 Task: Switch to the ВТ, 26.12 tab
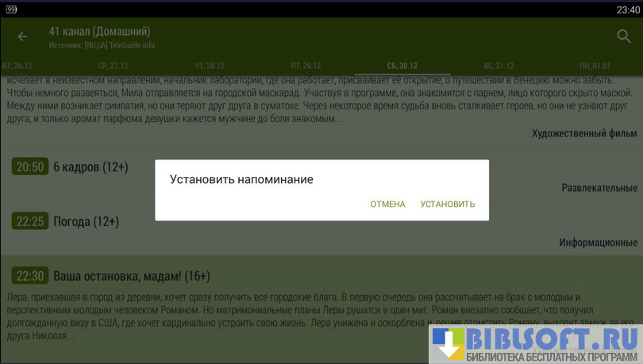click(x=17, y=66)
